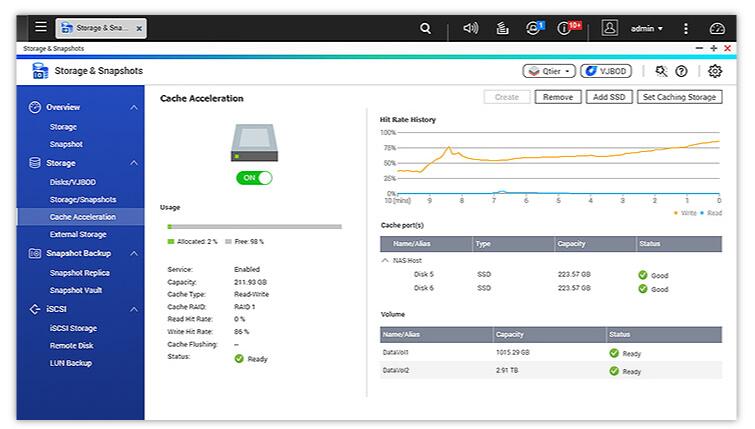Image resolution: width=755 pixels, height=429 pixels.
Task: Click the cache Status Ready check icon
Action: tap(239, 358)
